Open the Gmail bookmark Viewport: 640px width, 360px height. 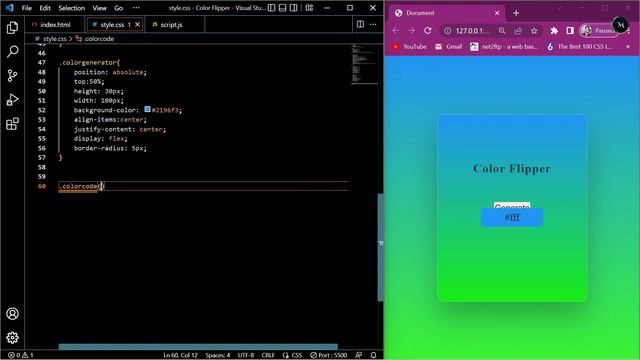click(449, 47)
